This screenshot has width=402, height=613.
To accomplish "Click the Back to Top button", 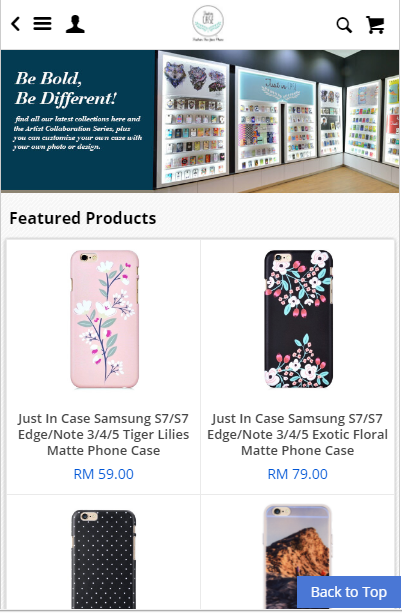I will [x=349, y=592].
